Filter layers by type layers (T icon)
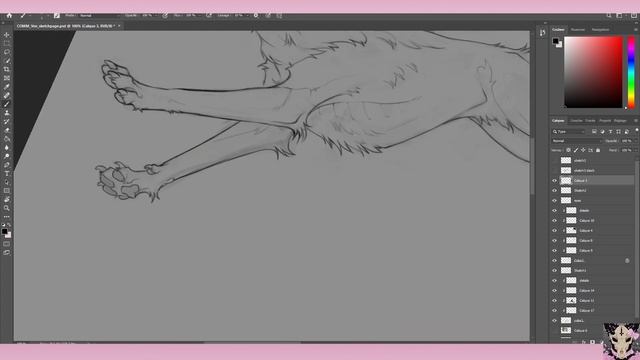 pos(610,132)
